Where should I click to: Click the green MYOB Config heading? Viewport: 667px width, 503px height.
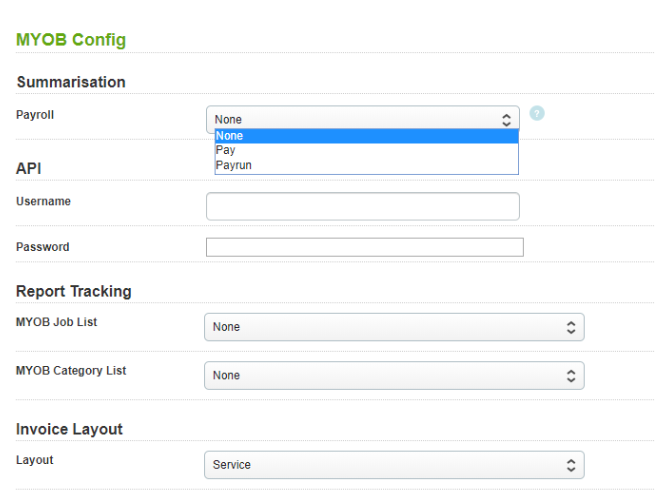pyautogui.click(x=71, y=40)
